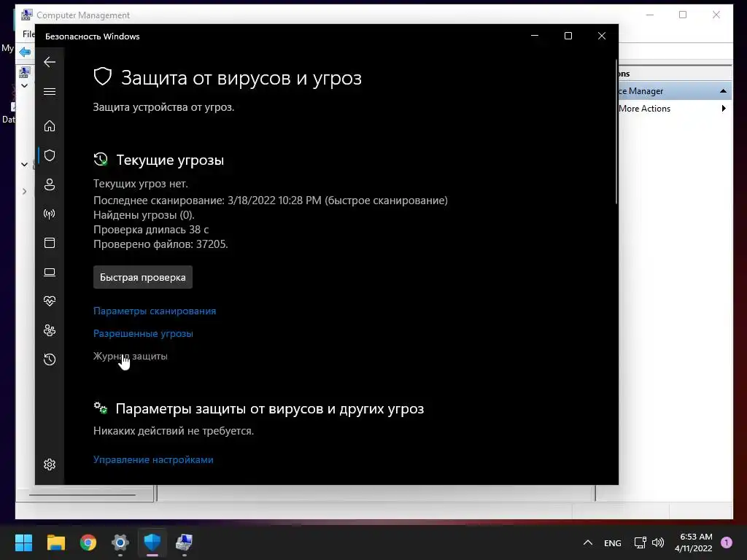Open Account protection person icon
Image resolution: width=747 pixels, height=560 pixels.
50,184
